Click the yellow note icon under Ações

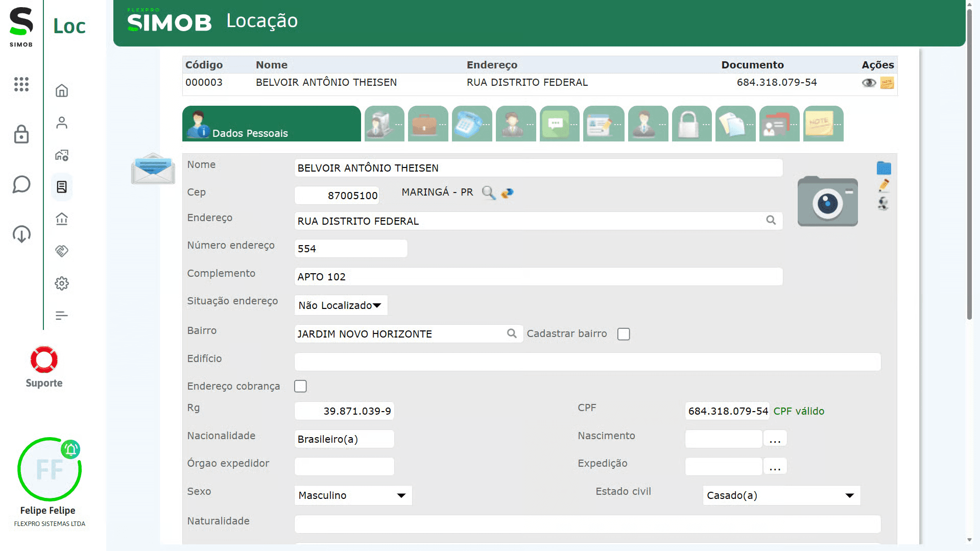tap(887, 83)
